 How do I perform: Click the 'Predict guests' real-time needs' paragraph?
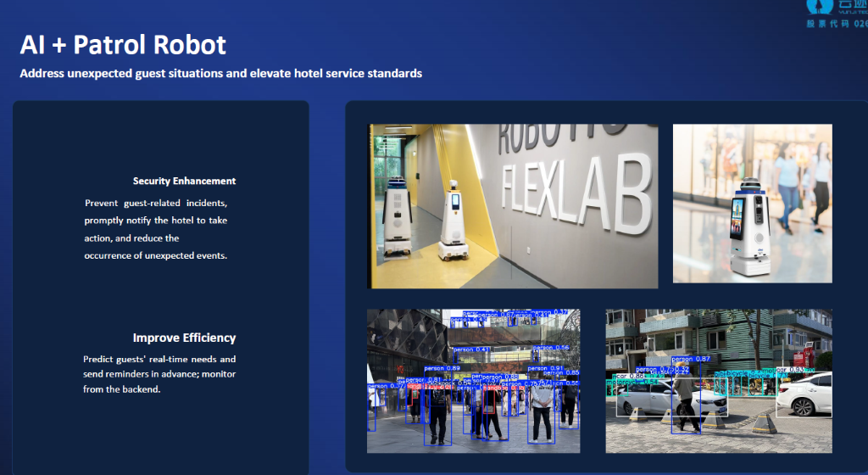click(159, 374)
